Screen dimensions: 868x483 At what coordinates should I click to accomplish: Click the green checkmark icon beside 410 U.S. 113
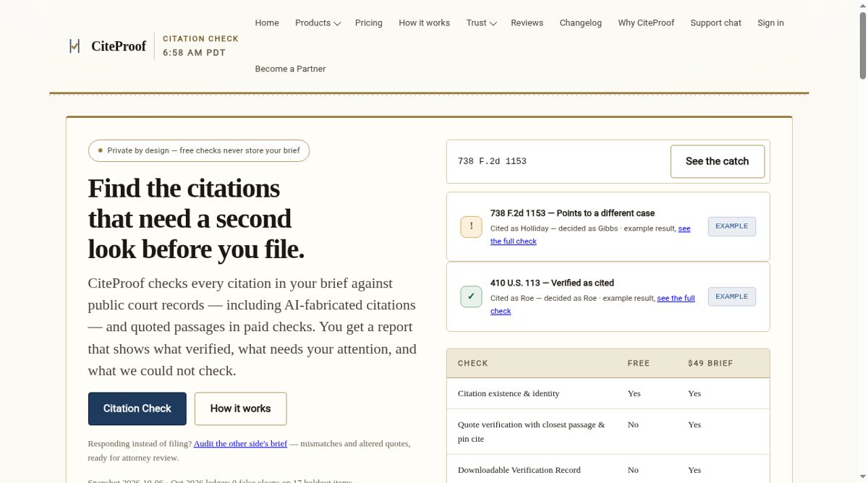pos(472,296)
